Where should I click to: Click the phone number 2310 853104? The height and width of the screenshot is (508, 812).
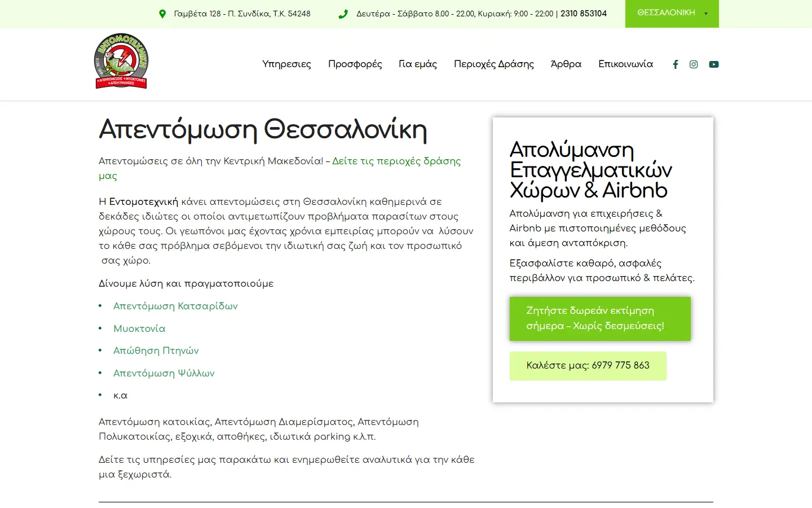pyautogui.click(x=584, y=14)
